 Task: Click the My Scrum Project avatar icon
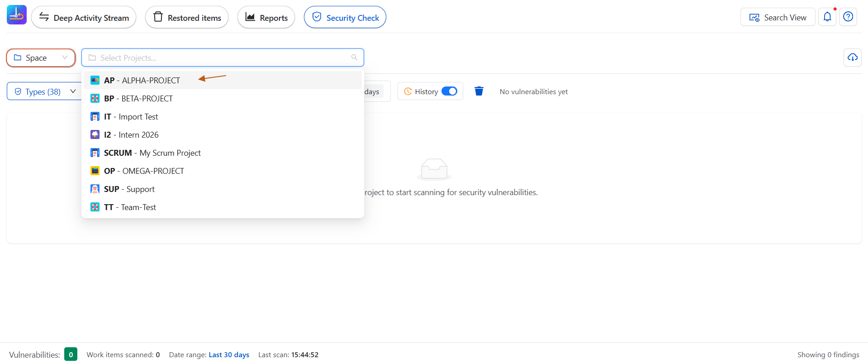95,153
